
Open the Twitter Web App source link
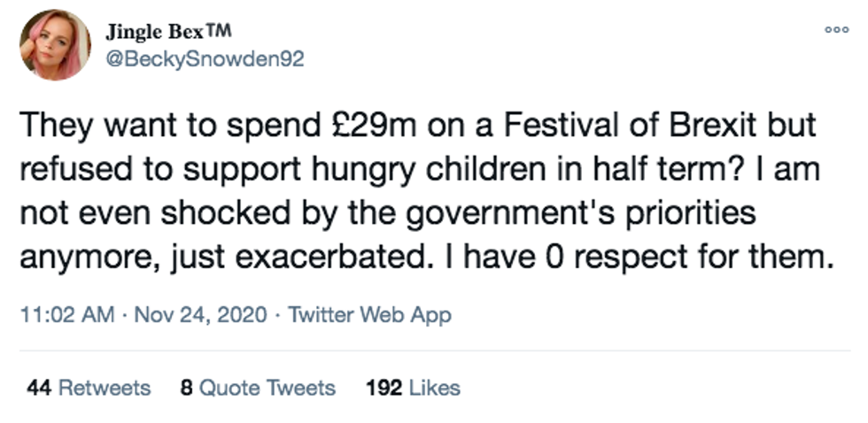[370, 315]
